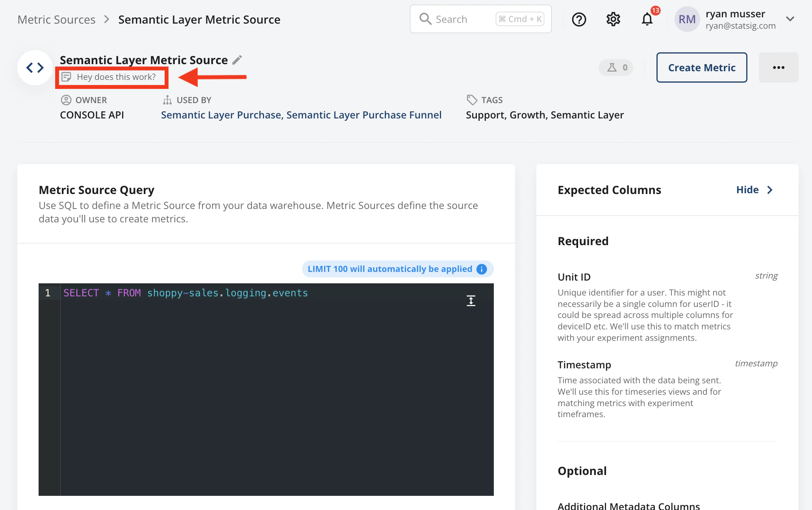Click the experiments flask count badge
Screen dimensions: 812x510
pyautogui.click(x=616, y=68)
